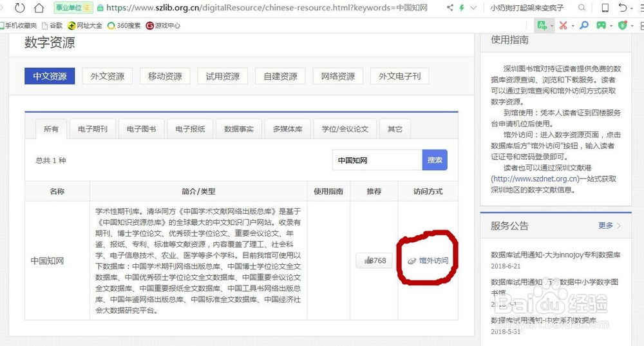Open the 游戏中心 bookmark
This screenshot has height=346, width=644.
(x=163, y=26)
